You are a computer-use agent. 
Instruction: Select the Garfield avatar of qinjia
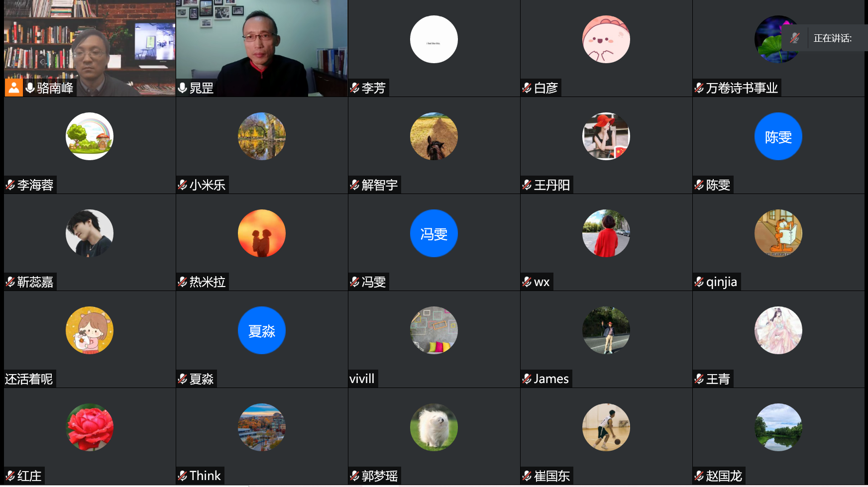(778, 233)
